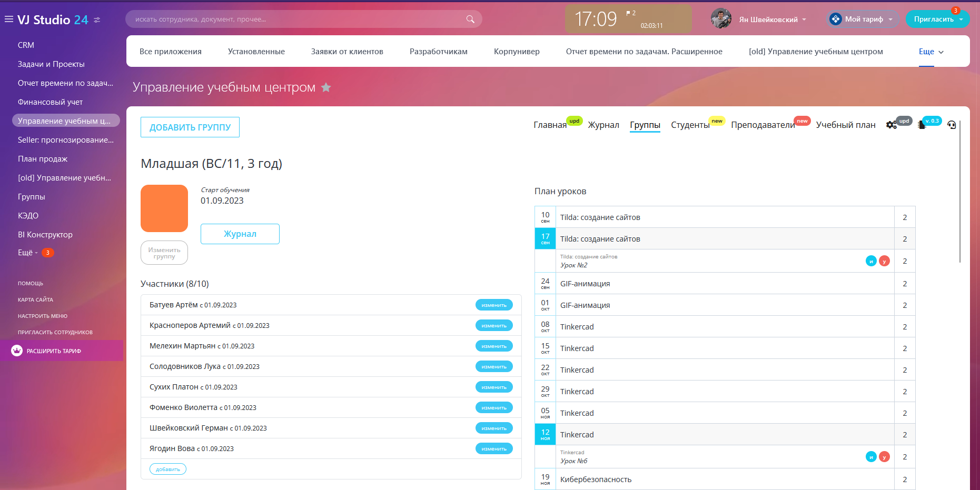The width and height of the screenshot is (980, 490).
Task: Click the red 'у' circle on Урок №6
Action: 885,457
